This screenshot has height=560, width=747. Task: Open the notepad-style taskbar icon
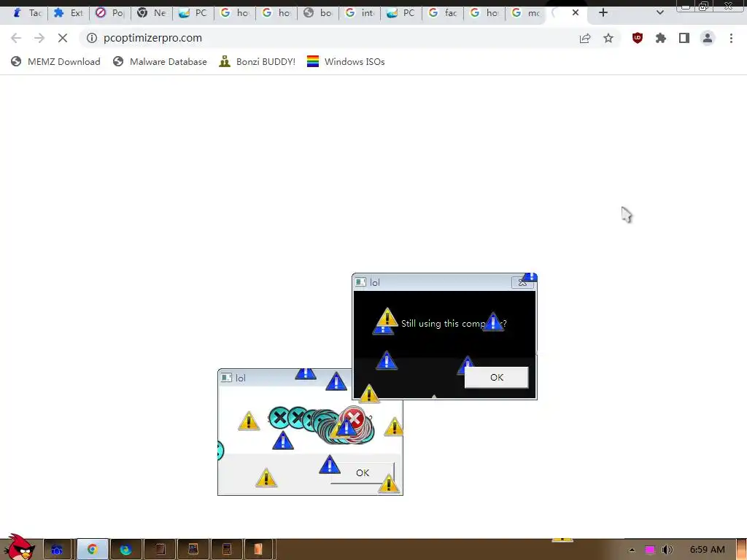click(x=160, y=550)
